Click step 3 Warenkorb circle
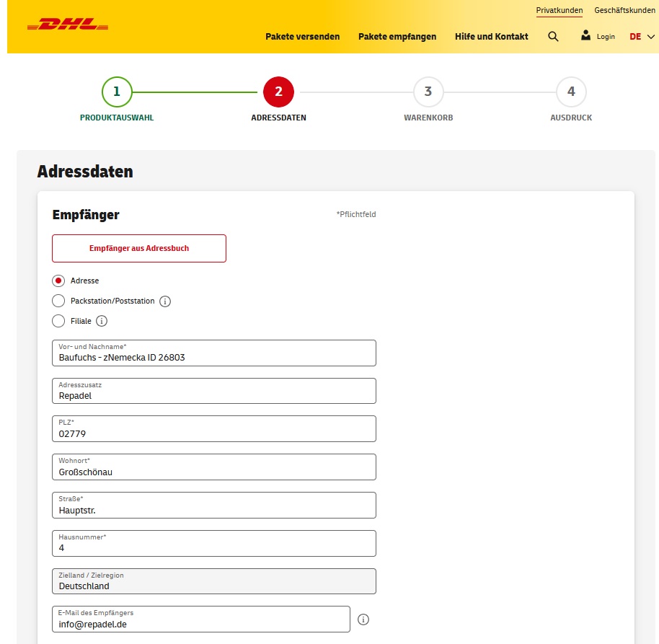659x644 pixels. (428, 92)
